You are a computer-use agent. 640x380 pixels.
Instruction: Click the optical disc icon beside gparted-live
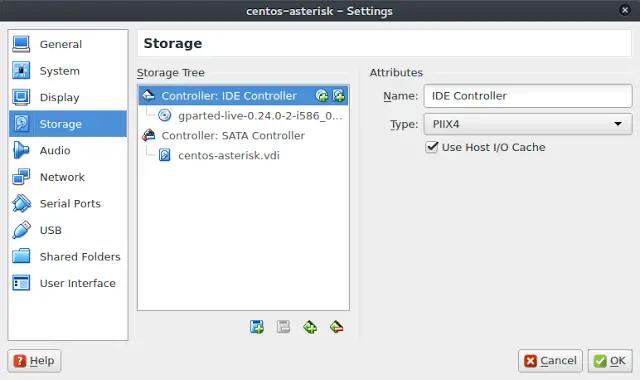164,116
